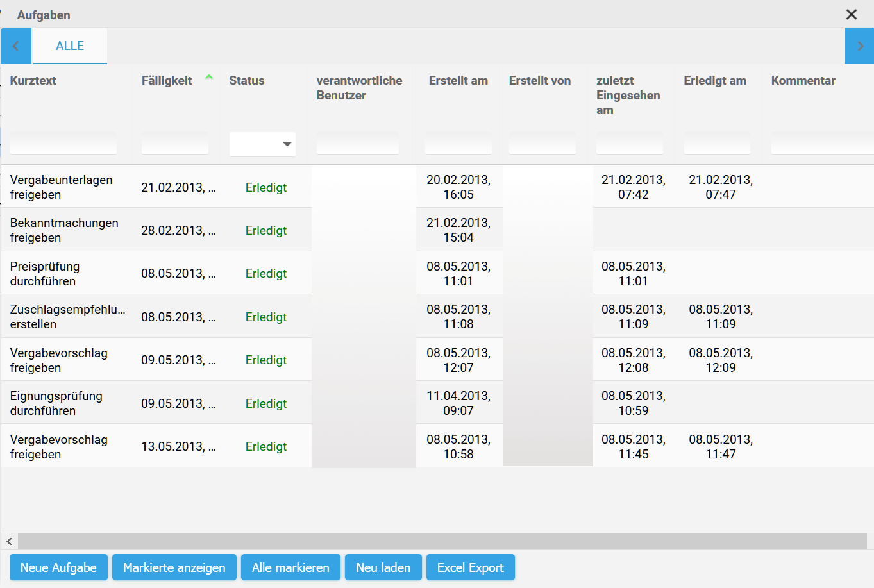Sort by zuletzt Eingesehen am header
This screenshot has width=874, height=588.
pos(628,95)
